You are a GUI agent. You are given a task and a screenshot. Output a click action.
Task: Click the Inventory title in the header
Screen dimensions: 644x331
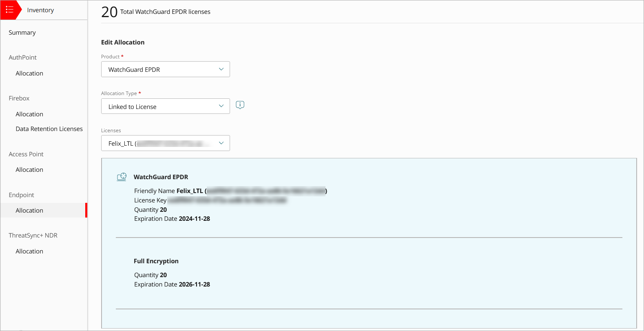pyautogui.click(x=40, y=10)
